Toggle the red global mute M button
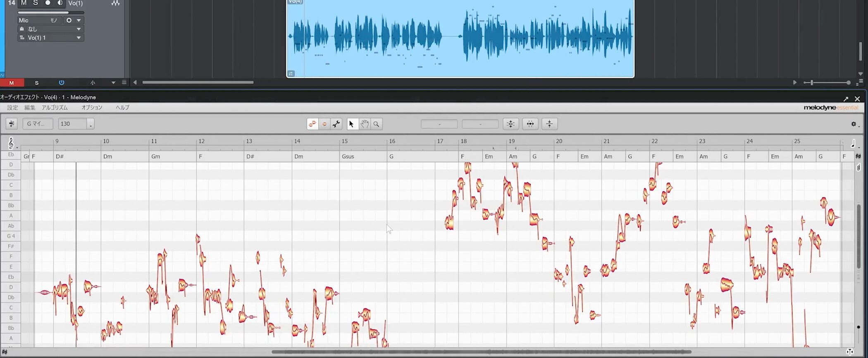Image resolution: width=868 pixels, height=358 pixels. (x=12, y=83)
